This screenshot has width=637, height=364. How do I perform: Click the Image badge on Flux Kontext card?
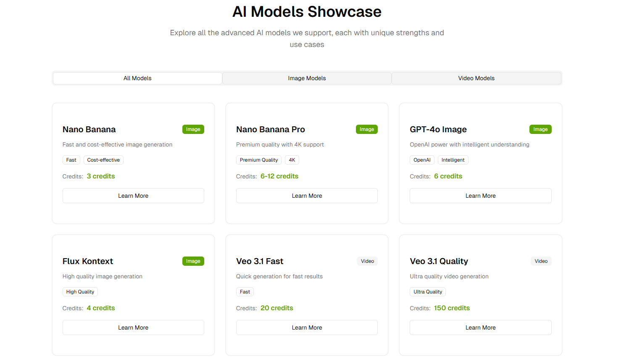193,261
